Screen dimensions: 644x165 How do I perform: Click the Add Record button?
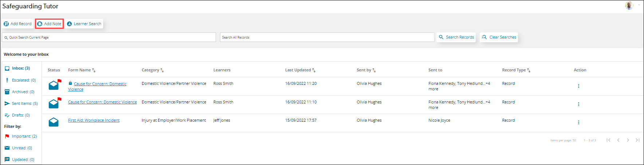click(18, 24)
